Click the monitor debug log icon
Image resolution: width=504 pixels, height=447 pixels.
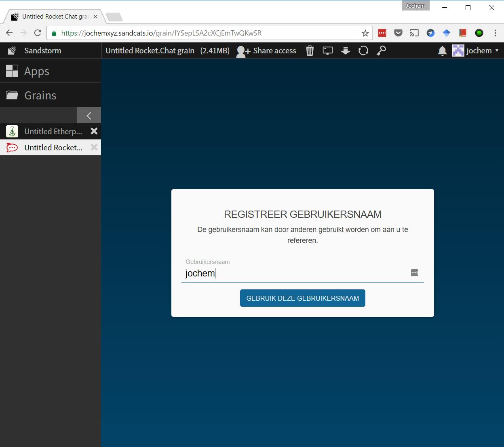click(x=328, y=51)
